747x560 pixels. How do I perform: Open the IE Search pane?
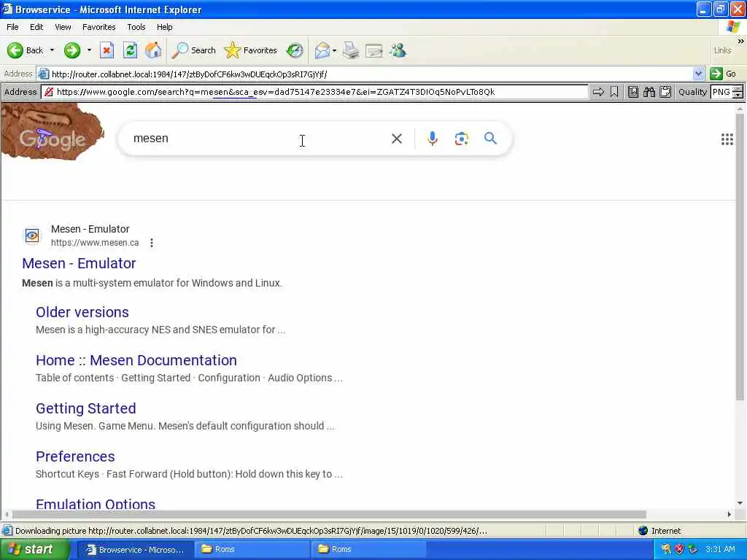pyautogui.click(x=194, y=50)
